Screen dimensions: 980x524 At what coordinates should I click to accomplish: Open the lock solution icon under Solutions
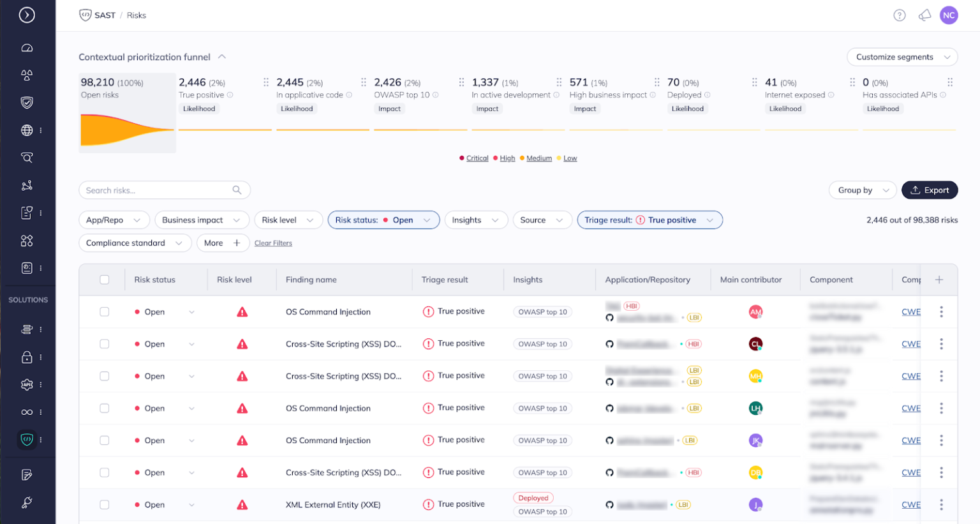pos(26,357)
